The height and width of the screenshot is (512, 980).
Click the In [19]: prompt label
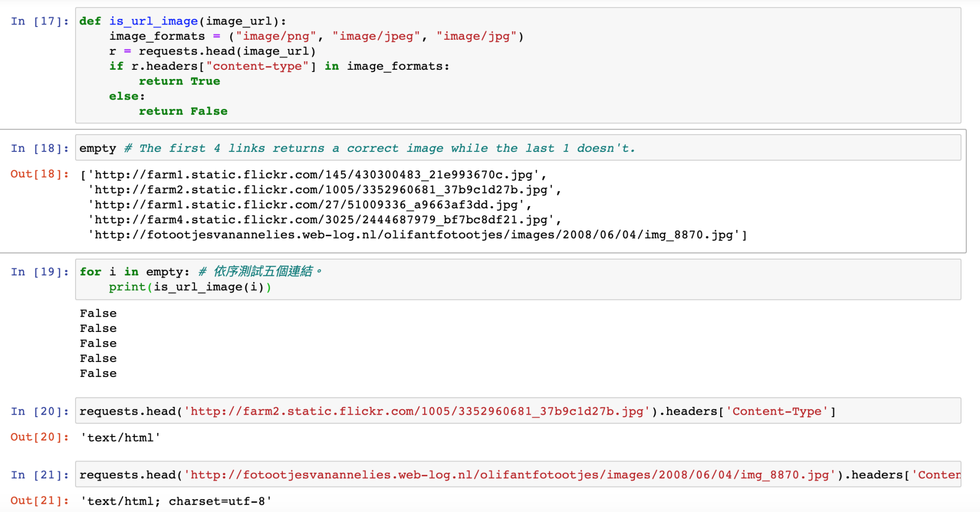click(x=40, y=272)
